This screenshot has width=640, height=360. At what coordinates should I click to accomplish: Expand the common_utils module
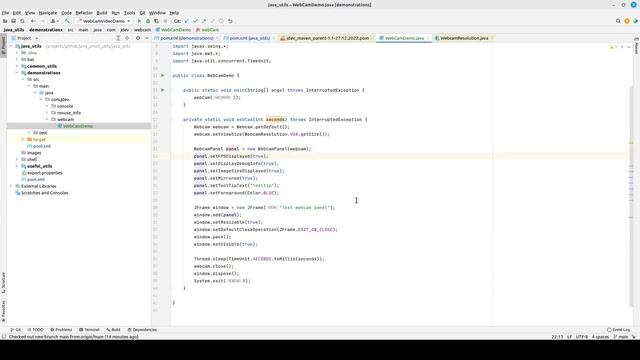17,66
